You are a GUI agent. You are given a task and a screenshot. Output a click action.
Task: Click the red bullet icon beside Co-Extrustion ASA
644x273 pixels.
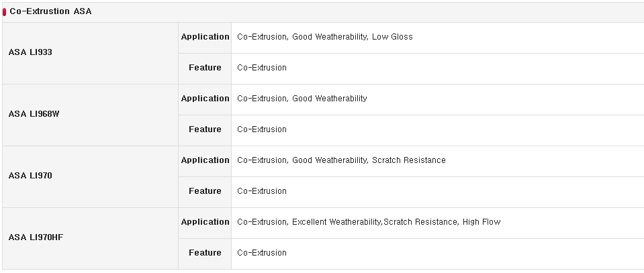pos(4,12)
